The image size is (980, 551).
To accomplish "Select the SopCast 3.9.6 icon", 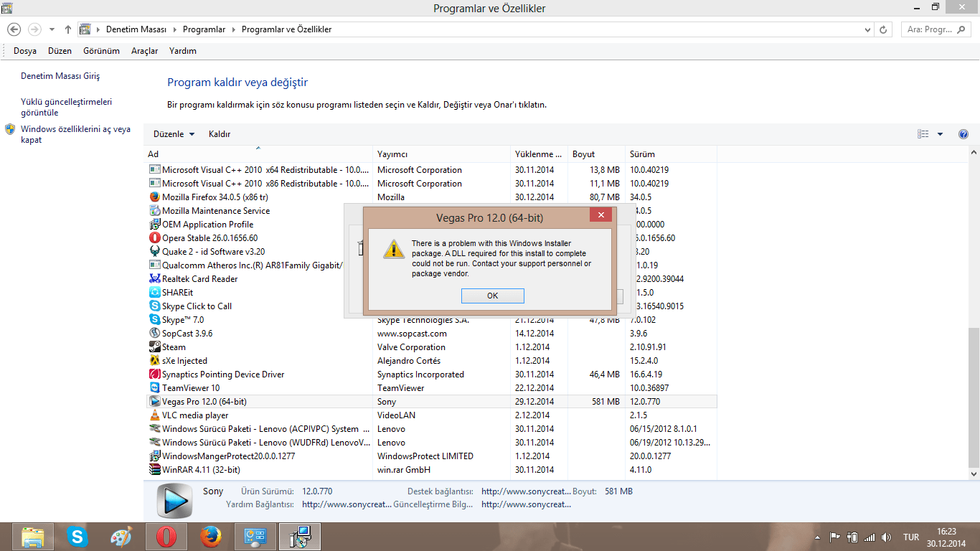I will pyautogui.click(x=154, y=334).
